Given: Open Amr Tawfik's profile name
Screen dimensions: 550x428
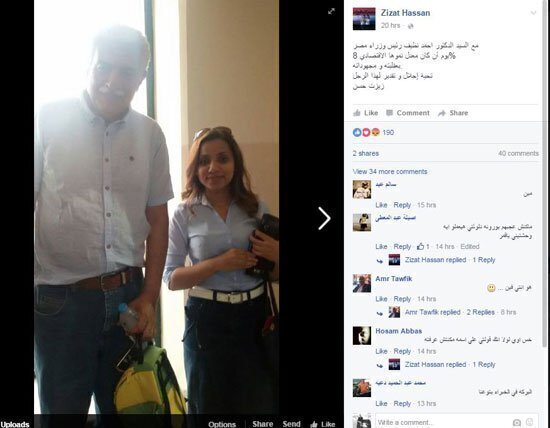Looking at the screenshot, I should [394, 279].
